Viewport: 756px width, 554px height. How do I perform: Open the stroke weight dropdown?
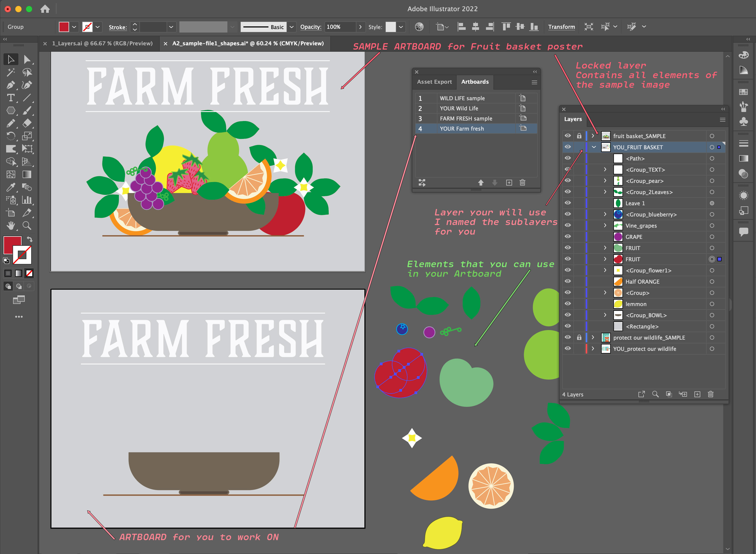tap(171, 27)
